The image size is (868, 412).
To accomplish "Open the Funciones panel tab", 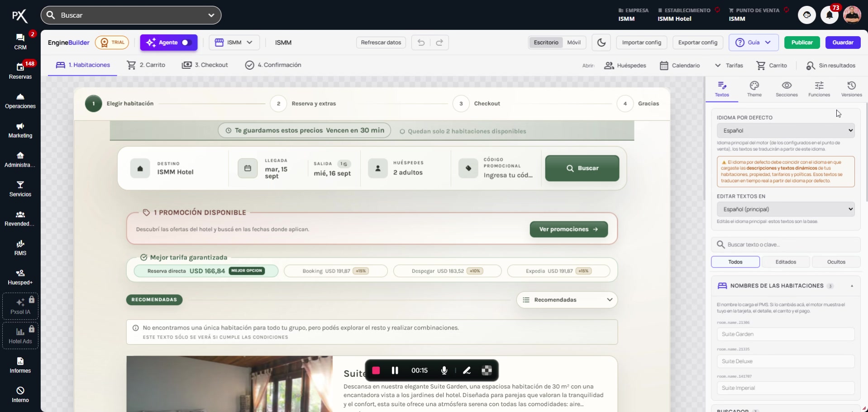I will [819, 89].
